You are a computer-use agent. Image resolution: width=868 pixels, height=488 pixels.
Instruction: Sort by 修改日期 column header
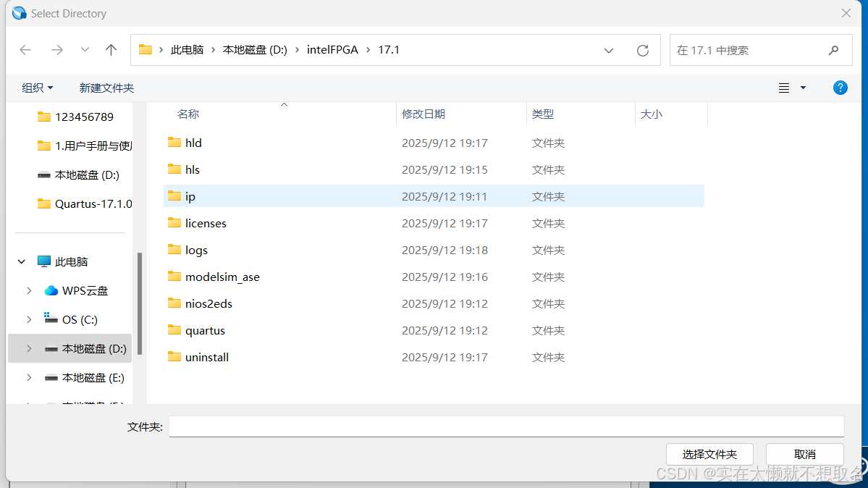[424, 114]
